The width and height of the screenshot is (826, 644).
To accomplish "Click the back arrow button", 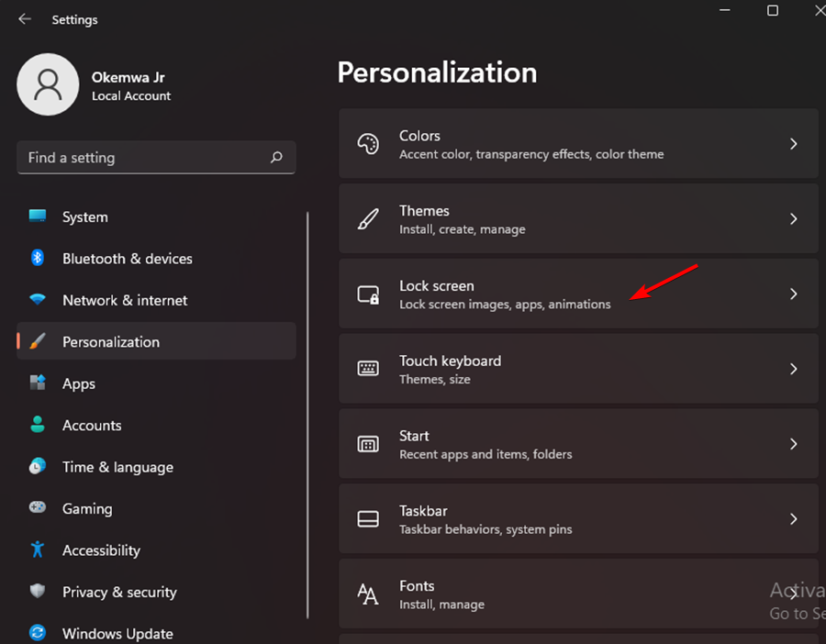I will tap(24, 18).
